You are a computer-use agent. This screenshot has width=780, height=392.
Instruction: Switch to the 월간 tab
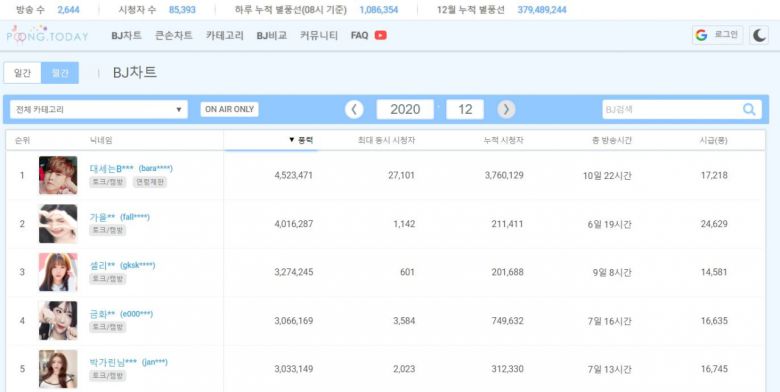point(60,73)
